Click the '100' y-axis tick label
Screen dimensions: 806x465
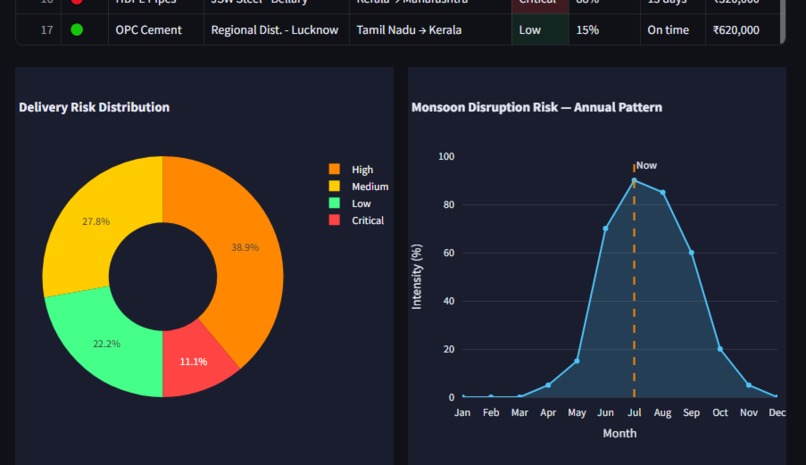pyautogui.click(x=446, y=156)
